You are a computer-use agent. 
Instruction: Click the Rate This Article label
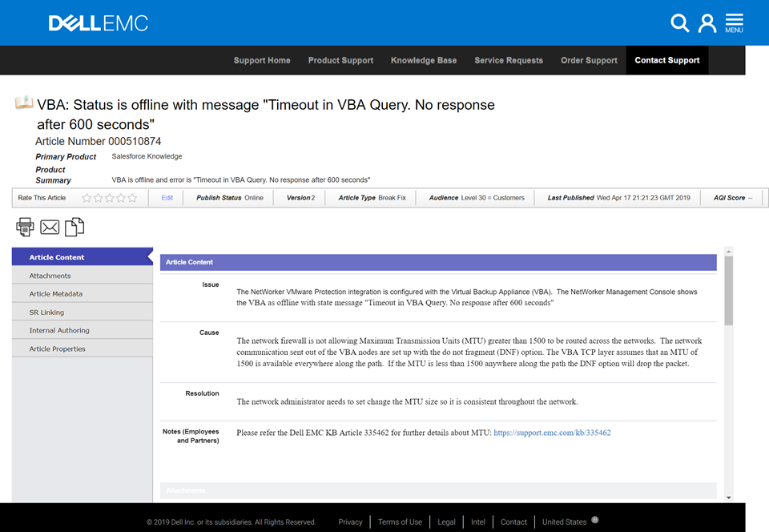(x=42, y=198)
